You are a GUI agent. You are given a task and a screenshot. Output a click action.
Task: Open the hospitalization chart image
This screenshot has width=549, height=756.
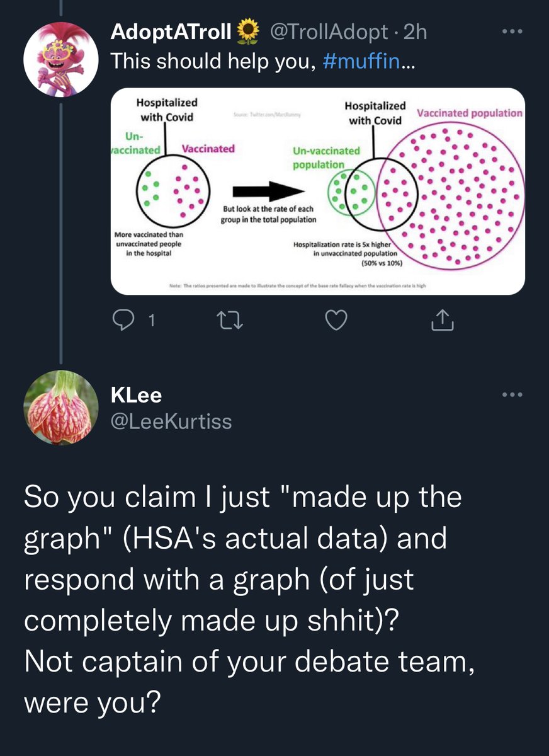tap(318, 192)
